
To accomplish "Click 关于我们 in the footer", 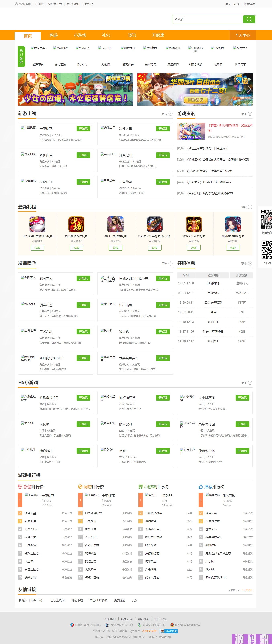I will pos(110,619).
